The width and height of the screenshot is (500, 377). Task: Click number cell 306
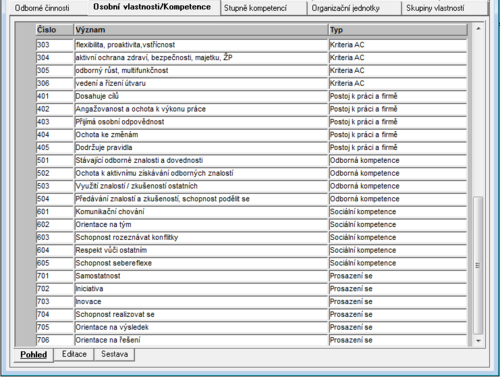[55, 84]
